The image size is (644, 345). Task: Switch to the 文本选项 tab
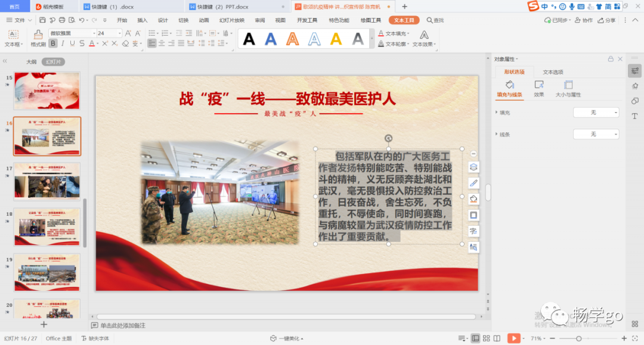(x=553, y=72)
